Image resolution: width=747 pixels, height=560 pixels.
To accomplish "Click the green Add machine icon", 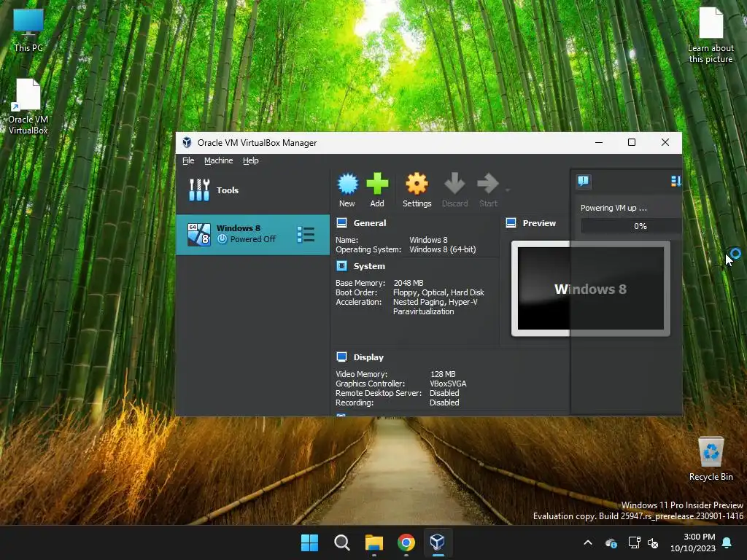I will coord(377,184).
